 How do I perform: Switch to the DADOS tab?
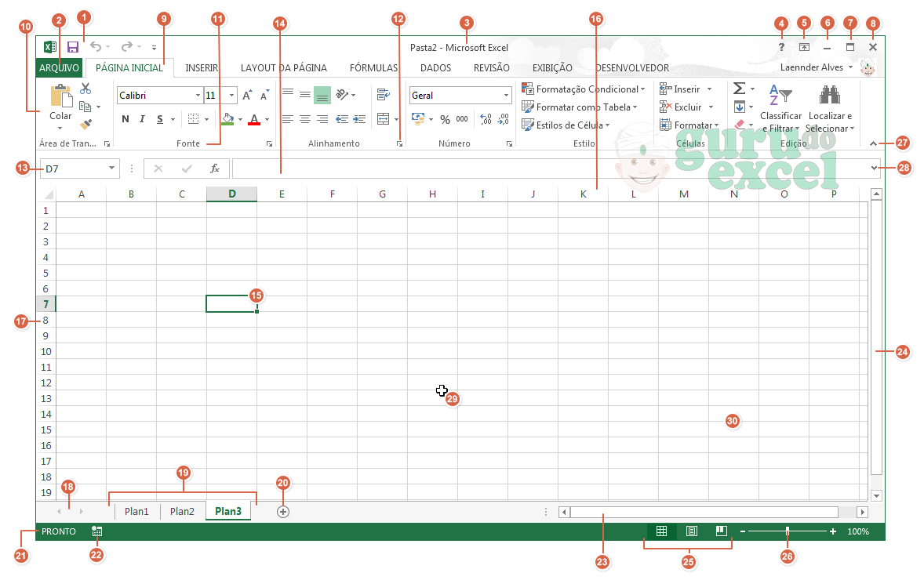[435, 67]
